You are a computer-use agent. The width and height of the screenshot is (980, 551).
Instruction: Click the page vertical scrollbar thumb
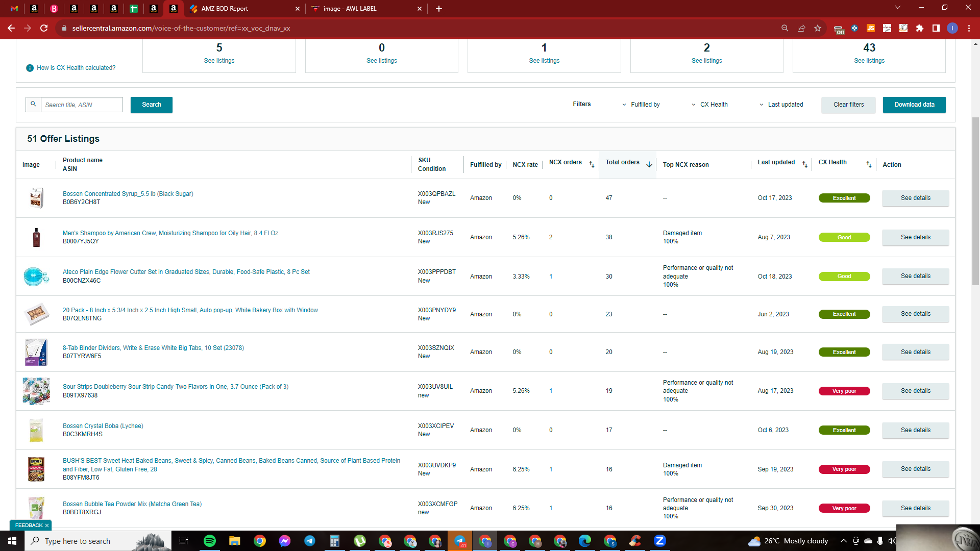(x=975, y=202)
